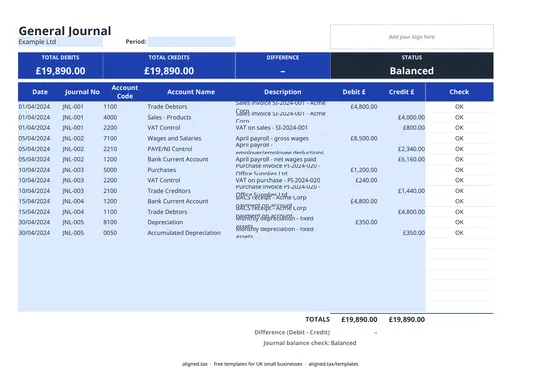
Task: Select the April payroll - net wages paid description
Action: (276, 159)
